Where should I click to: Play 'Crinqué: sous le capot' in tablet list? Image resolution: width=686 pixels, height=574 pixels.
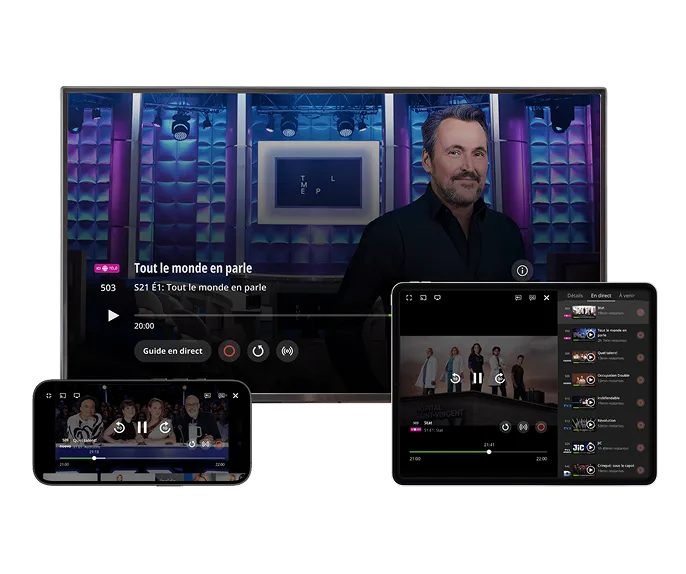(x=590, y=470)
